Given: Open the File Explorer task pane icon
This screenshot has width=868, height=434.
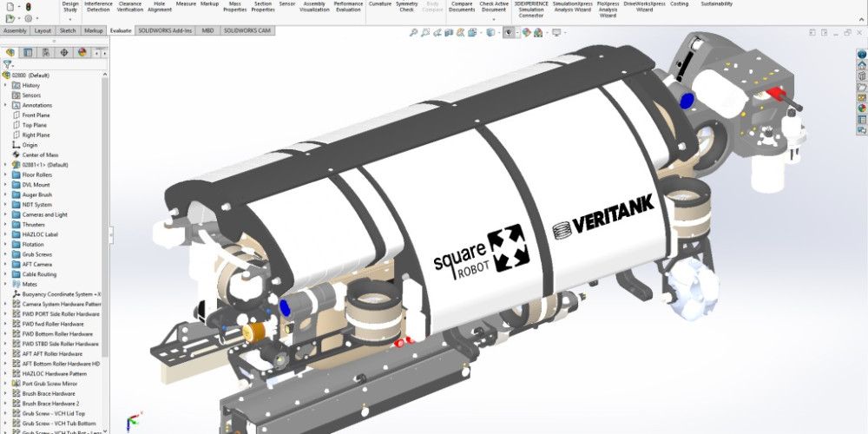Looking at the screenshot, I should (x=862, y=87).
